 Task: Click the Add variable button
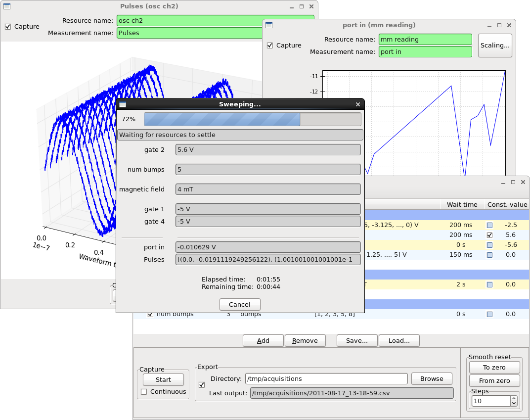coord(263,340)
